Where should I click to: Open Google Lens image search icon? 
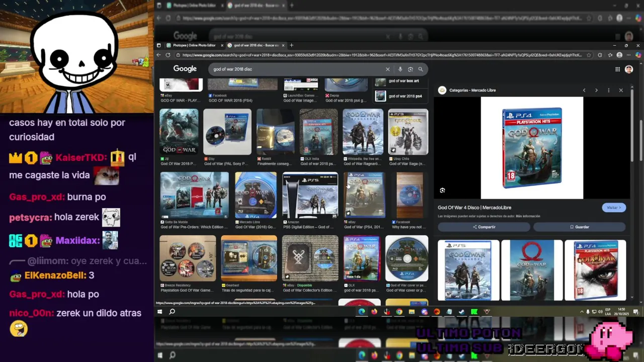411,69
